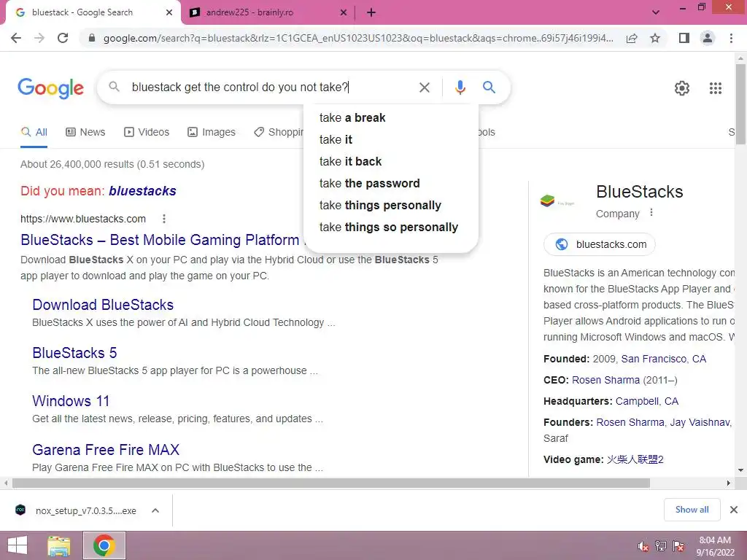The height and width of the screenshot is (560, 747).
Task: Open Action Center flag icon
Action: tap(678, 546)
